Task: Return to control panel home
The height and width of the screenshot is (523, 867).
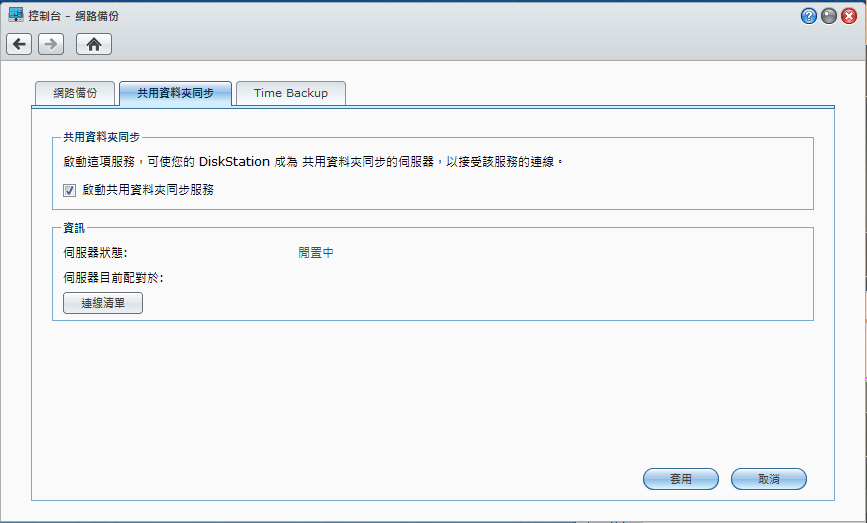Action: click(x=94, y=44)
